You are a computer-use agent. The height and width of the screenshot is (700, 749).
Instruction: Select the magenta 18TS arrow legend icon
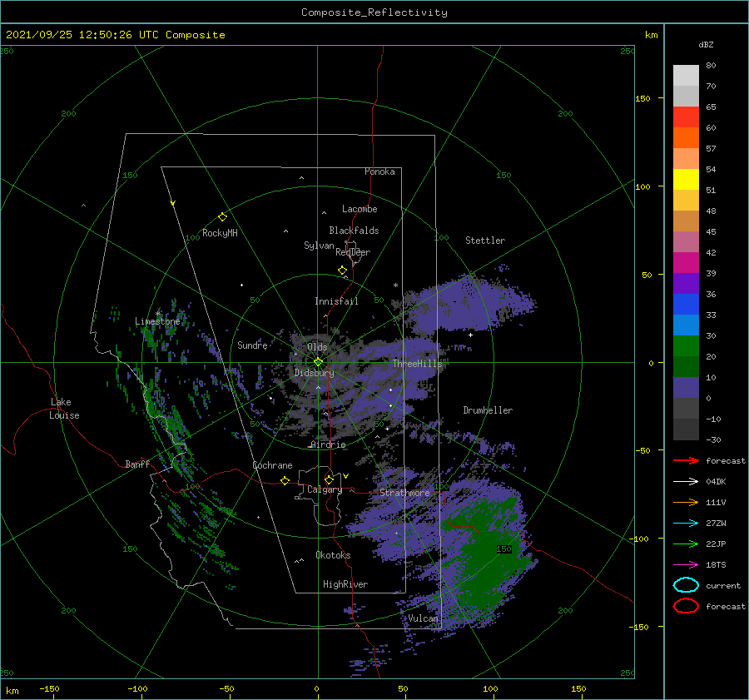[686, 565]
